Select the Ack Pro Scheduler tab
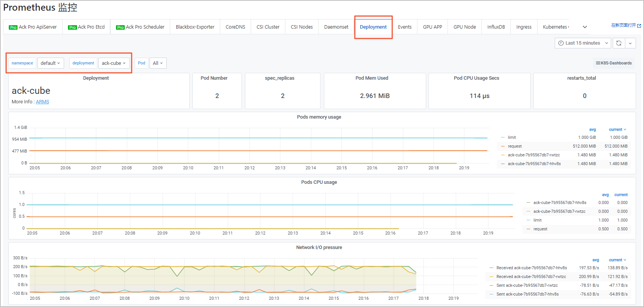644x307 pixels. (x=140, y=27)
